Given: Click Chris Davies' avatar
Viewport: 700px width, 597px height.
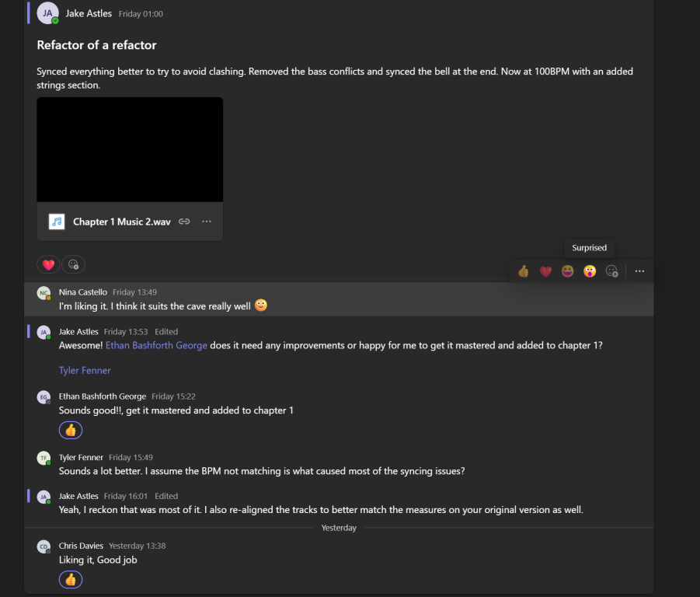Looking at the screenshot, I should pyautogui.click(x=44, y=546).
